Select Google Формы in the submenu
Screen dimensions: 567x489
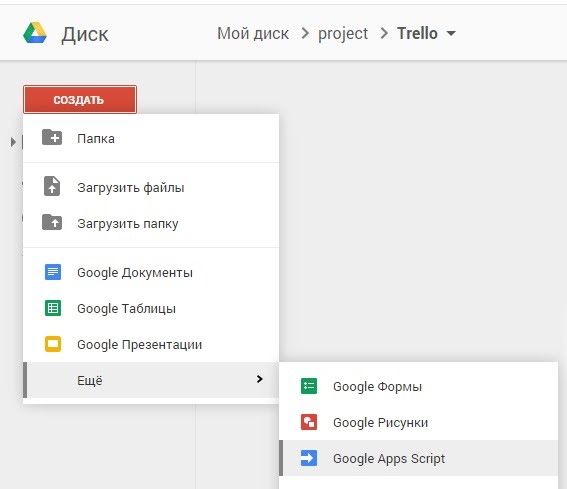click(x=419, y=386)
